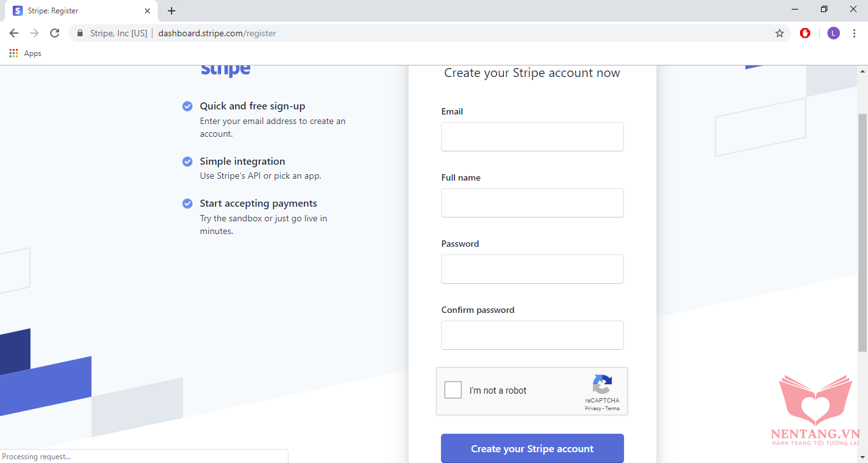This screenshot has height=463, width=868.
Task: Switch to the Stripe: Register tab
Action: (x=76, y=11)
